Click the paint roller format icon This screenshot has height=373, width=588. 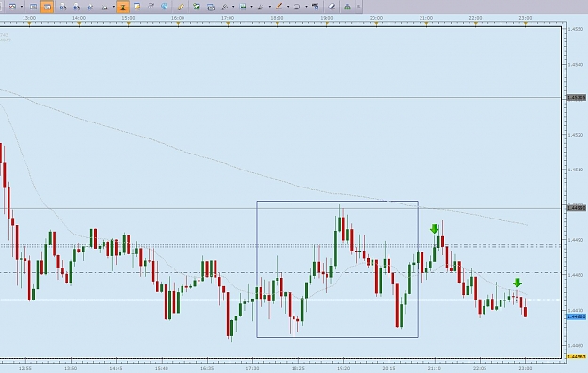315,7
